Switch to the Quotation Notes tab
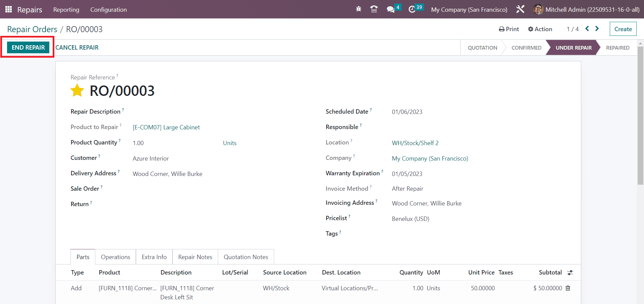 [246, 257]
